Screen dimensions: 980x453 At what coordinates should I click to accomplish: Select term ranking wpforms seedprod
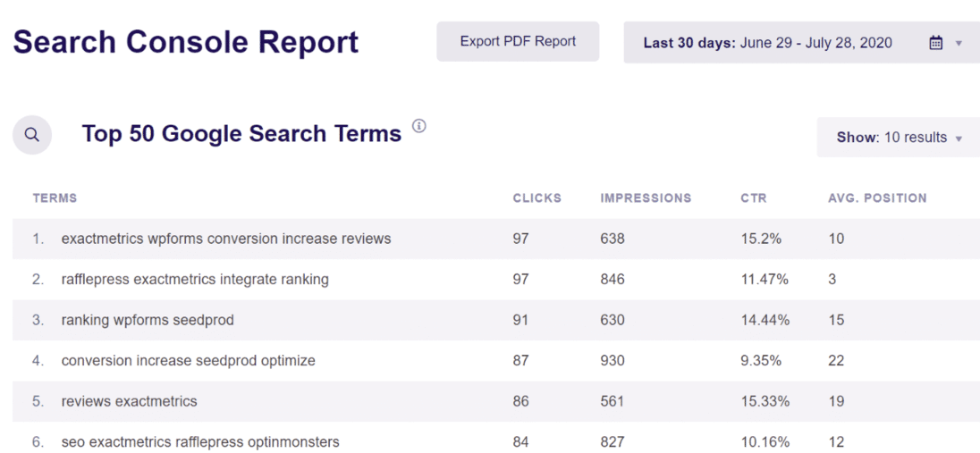[148, 320]
